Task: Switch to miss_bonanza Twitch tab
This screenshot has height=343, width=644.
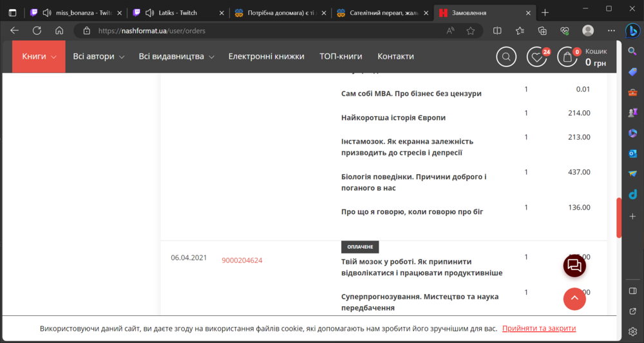Action: (76, 13)
